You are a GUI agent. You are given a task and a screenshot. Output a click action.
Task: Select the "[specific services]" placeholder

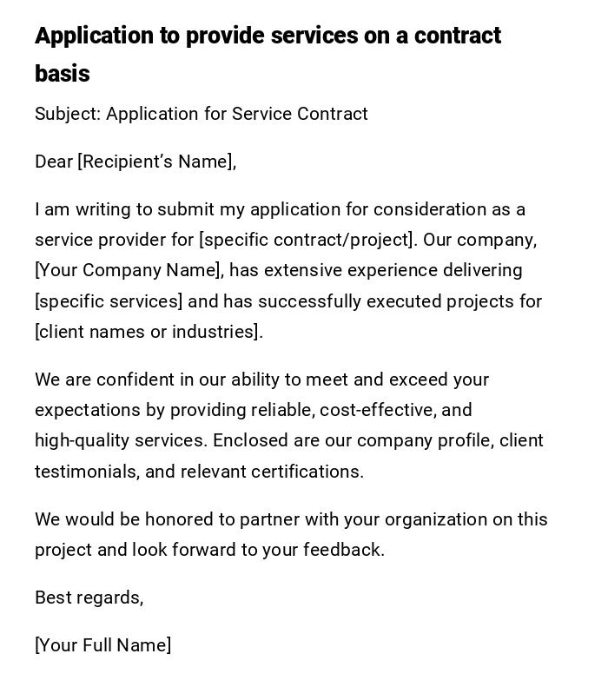(109, 301)
